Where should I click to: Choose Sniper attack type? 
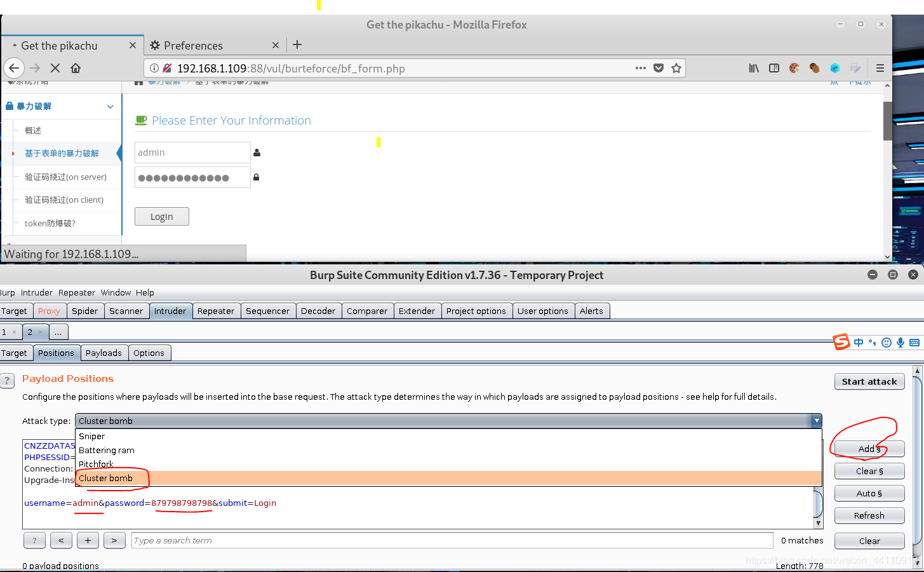[x=448, y=436]
